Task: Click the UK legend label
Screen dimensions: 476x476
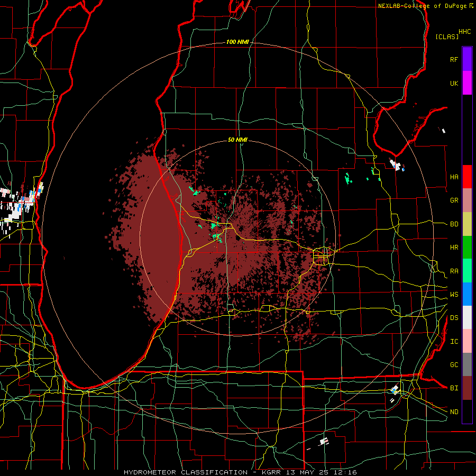Action: tap(454, 83)
